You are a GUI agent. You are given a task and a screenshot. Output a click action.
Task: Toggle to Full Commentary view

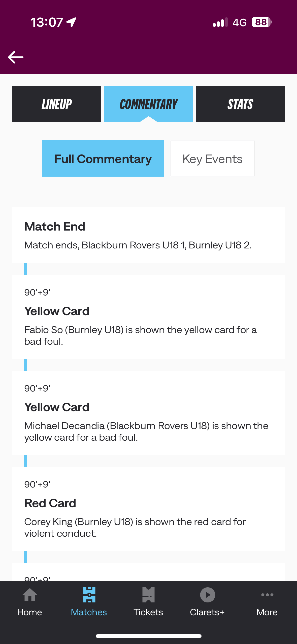103,159
